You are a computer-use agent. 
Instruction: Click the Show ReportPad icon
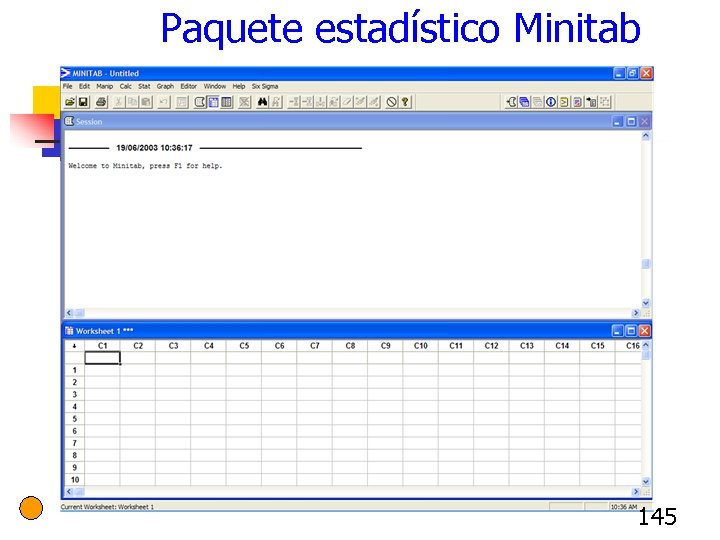[578, 102]
